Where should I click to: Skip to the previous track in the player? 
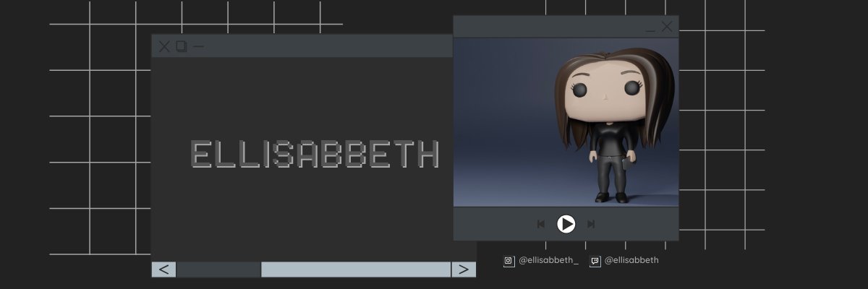[x=540, y=224]
